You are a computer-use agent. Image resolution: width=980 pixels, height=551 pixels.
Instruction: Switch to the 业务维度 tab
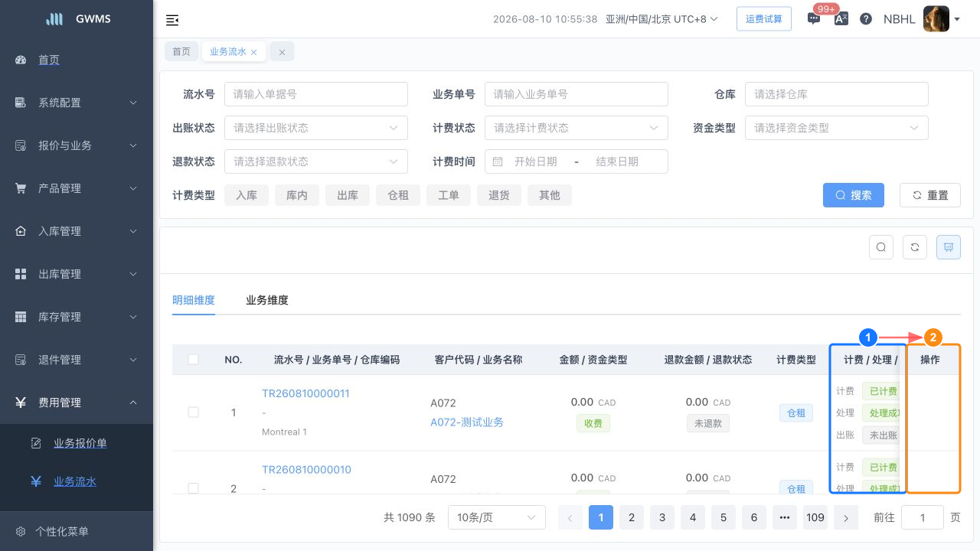pos(267,300)
